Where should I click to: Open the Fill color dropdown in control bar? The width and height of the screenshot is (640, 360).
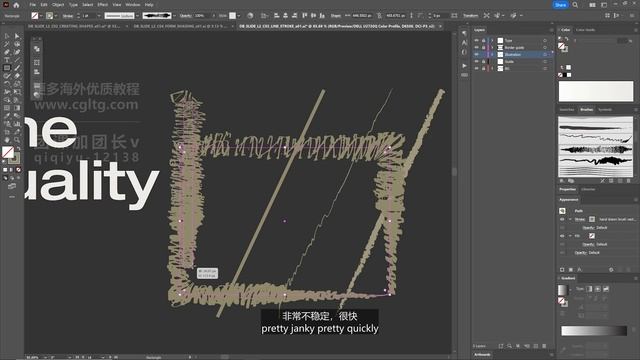coord(41,16)
